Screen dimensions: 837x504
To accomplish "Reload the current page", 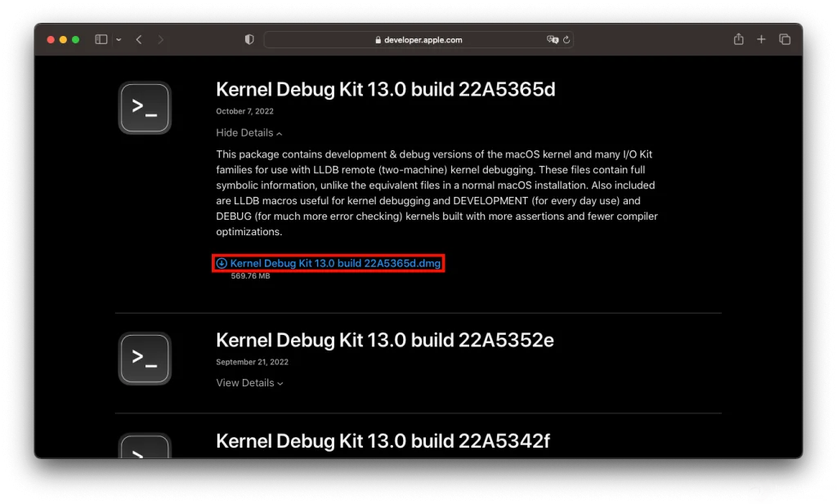I will click(x=566, y=39).
